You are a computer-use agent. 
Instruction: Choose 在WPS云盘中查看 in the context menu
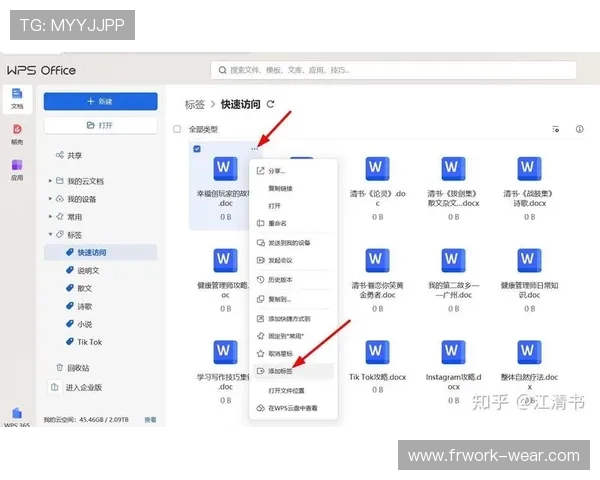(x=293, y=408)
